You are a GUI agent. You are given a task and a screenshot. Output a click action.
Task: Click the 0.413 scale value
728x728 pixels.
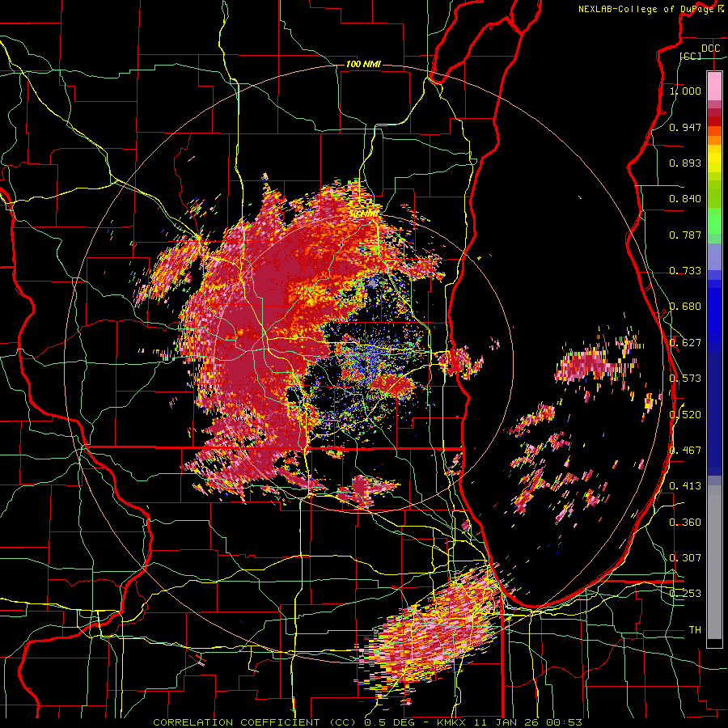685,486
